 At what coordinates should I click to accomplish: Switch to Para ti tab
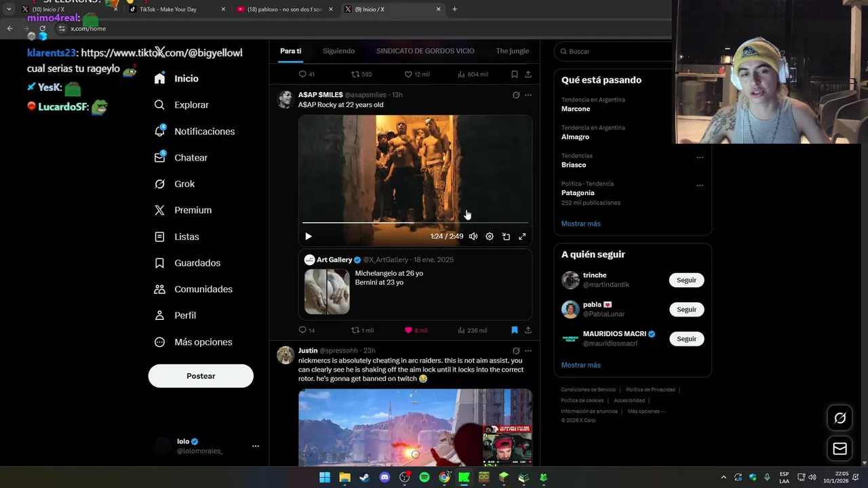290,51
